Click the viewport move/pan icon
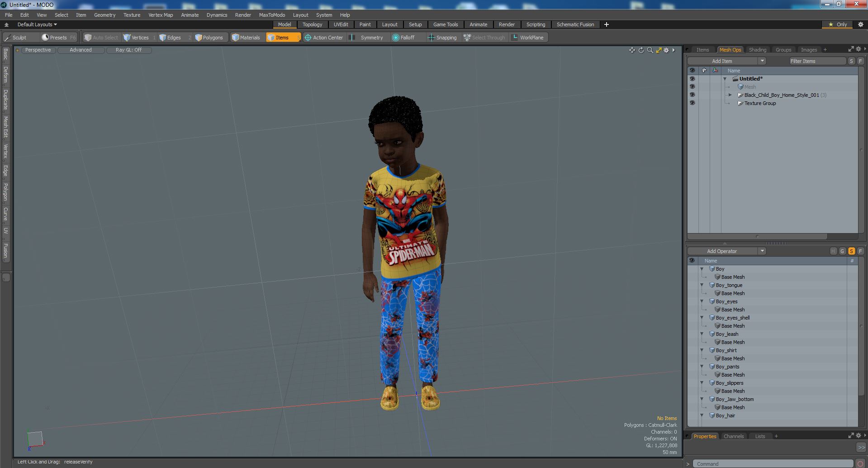This screenshot has width=868, height=468. [632, 50]
